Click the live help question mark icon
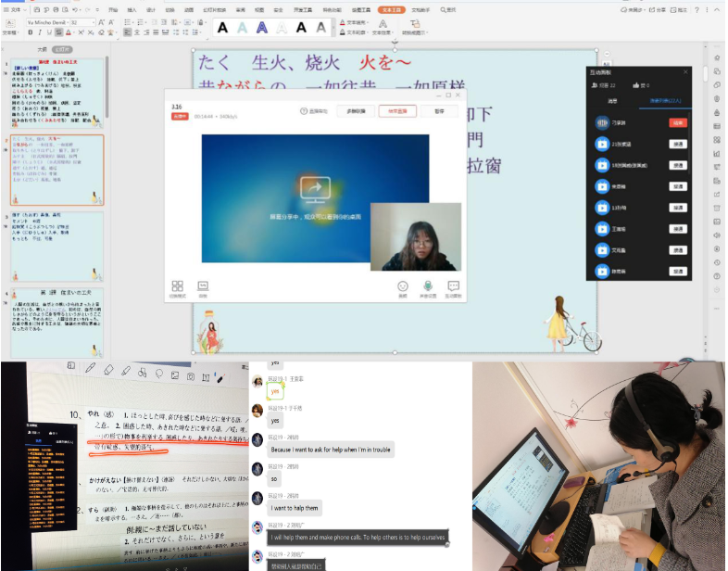This screenshot has width=728, height=571. tap(305, 111)
